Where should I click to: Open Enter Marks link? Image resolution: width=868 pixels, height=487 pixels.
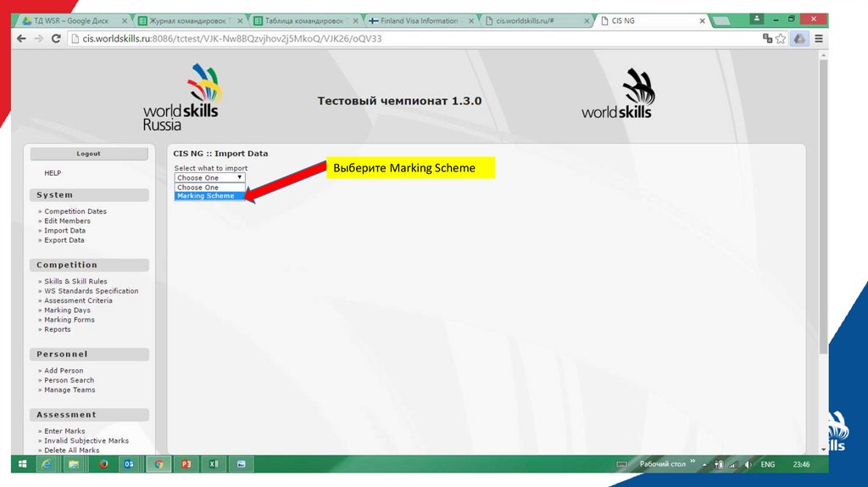tap(64, 431)
